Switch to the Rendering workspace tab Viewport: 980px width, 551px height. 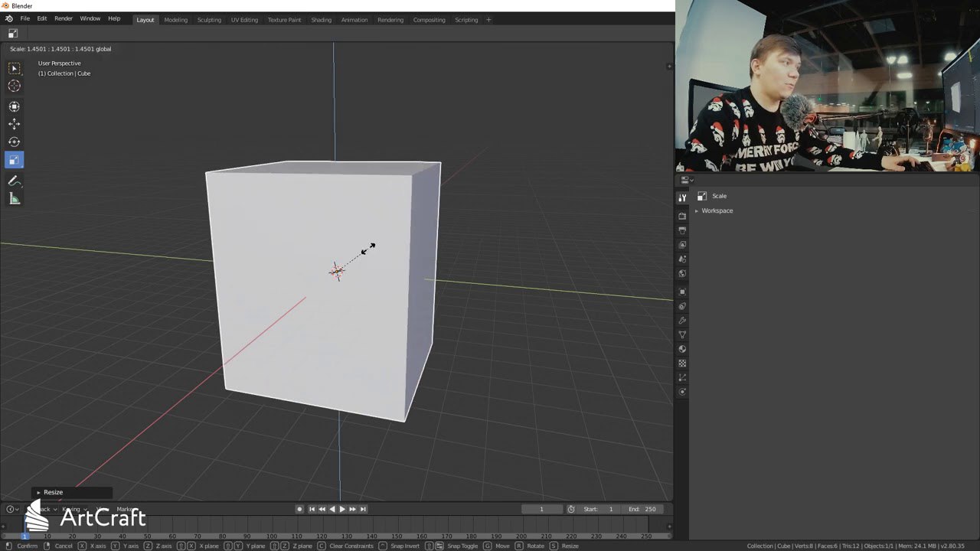click(x=390, y=20)
